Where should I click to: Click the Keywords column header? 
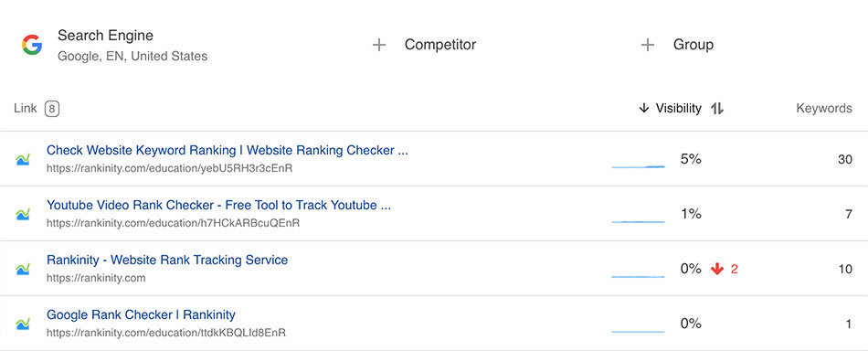click(824, 109)
